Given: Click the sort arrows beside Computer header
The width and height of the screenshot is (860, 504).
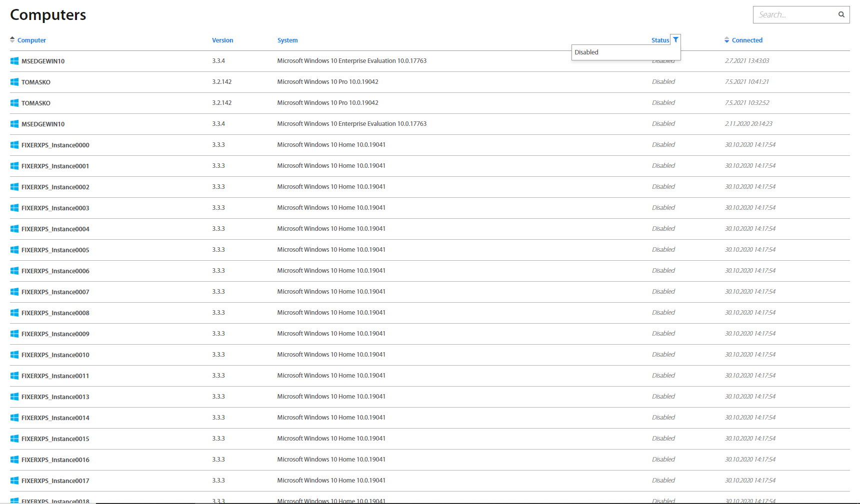Looking at the screenshot, I should [x=12, y=40].
